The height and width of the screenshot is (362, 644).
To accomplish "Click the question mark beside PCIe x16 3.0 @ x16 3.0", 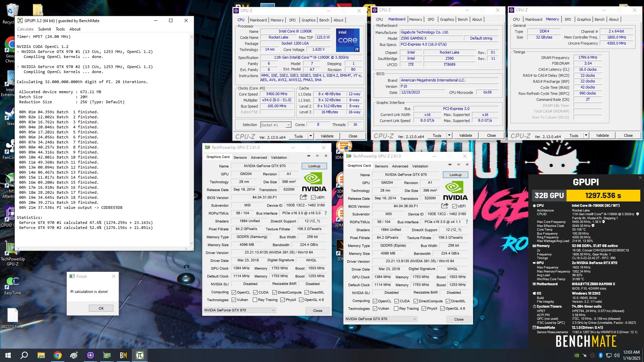I will (325, 213).
